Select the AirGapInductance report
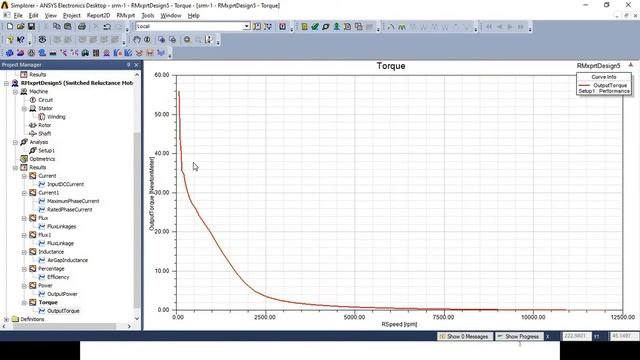 (67, 260)
